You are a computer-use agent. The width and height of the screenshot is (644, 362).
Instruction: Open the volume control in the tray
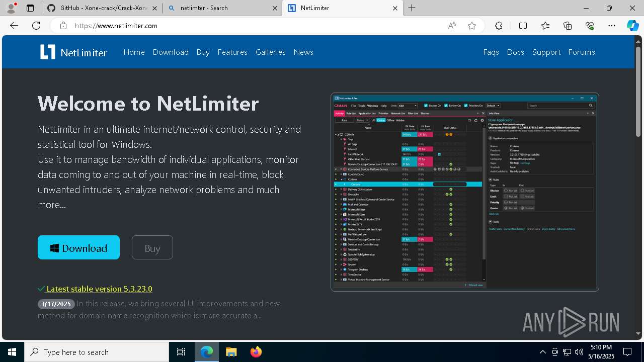(x=579, y=352)
